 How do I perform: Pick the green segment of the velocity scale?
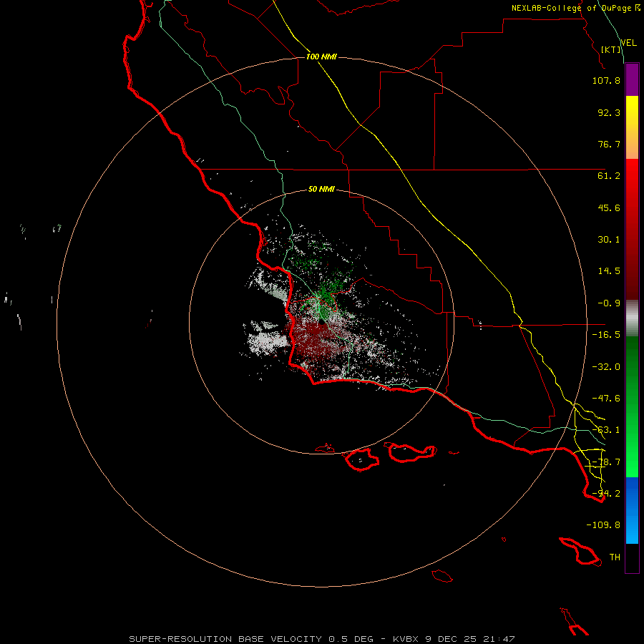(632, 406)
